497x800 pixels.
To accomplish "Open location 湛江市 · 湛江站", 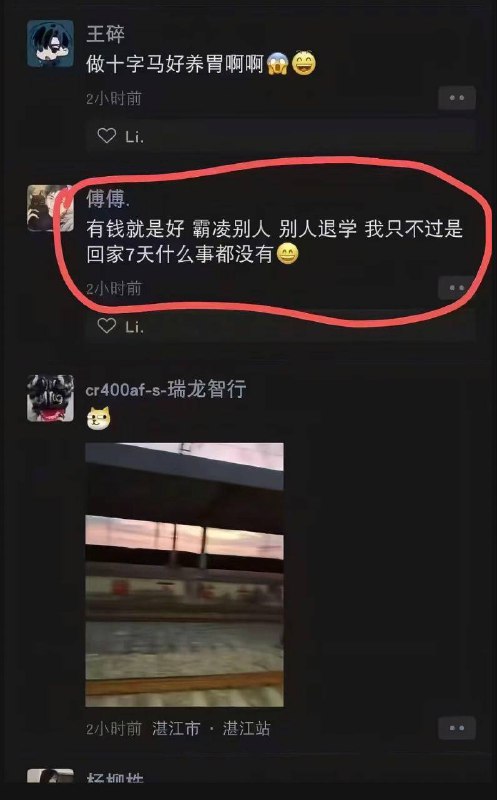I will click(211, 729).
